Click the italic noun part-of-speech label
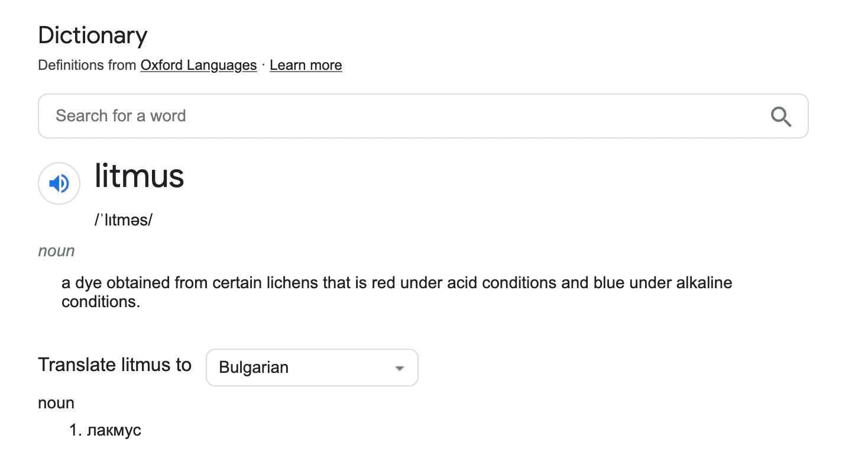Image resolution: width=868 pixels, height=464 pixels. click(56, 251)
